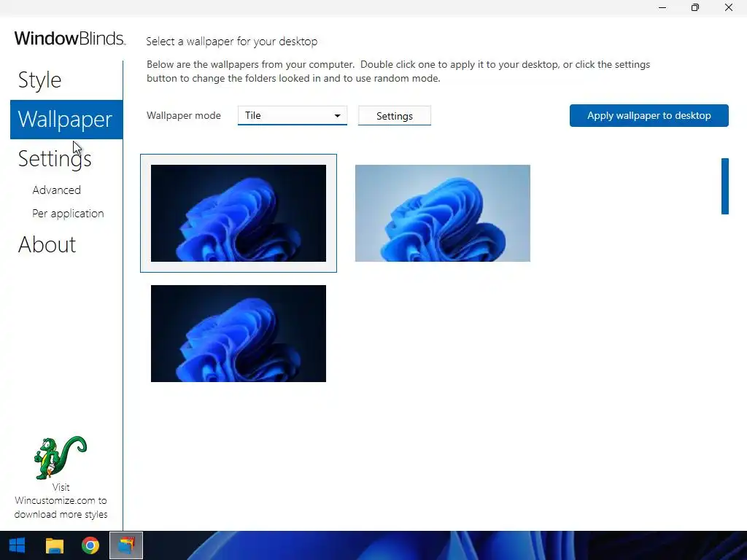The width and height of the screenshot is (747, 560).
Task: Click the WindowBlinds taskbar icon
Action: point(126,545)
